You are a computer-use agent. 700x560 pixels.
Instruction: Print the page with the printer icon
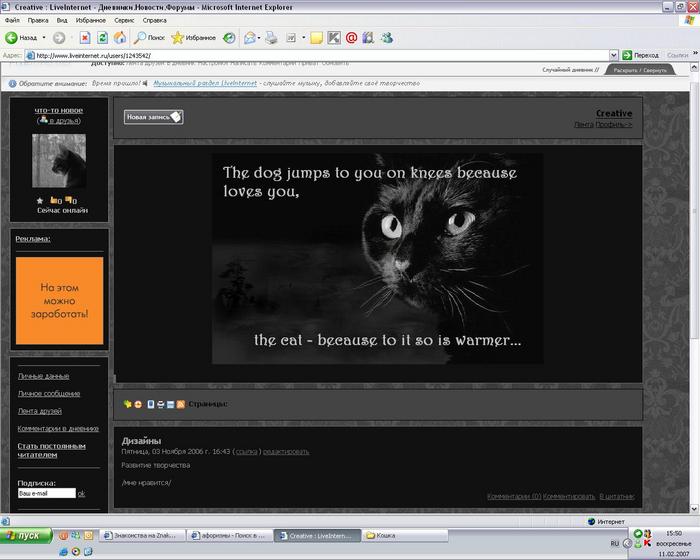[271, 38]
